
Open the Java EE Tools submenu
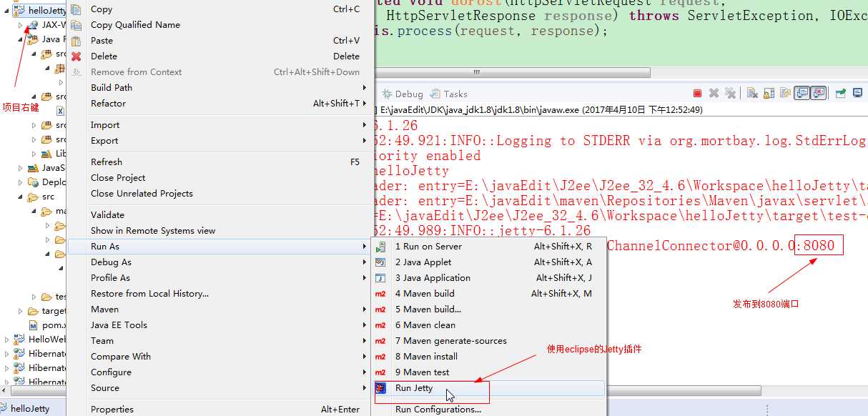coord(220,325)
